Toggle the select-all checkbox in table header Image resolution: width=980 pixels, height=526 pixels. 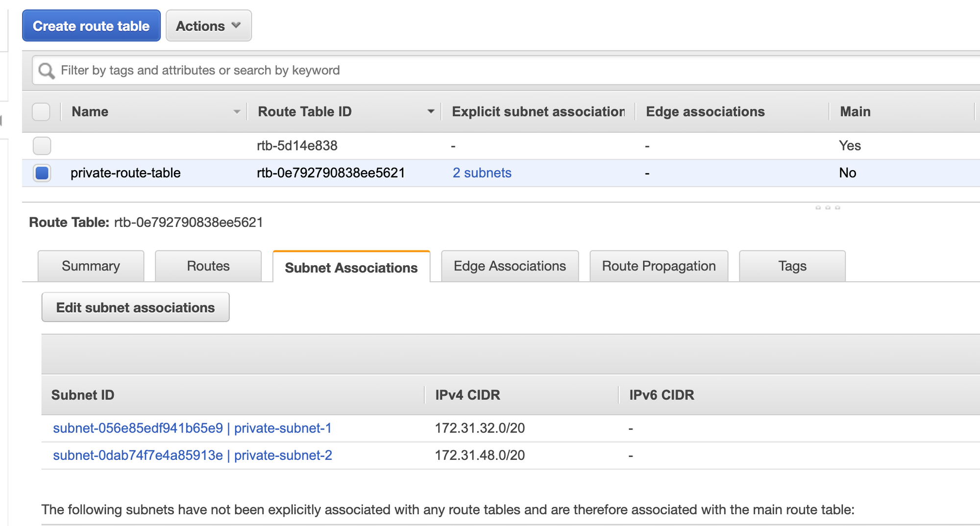41,112
